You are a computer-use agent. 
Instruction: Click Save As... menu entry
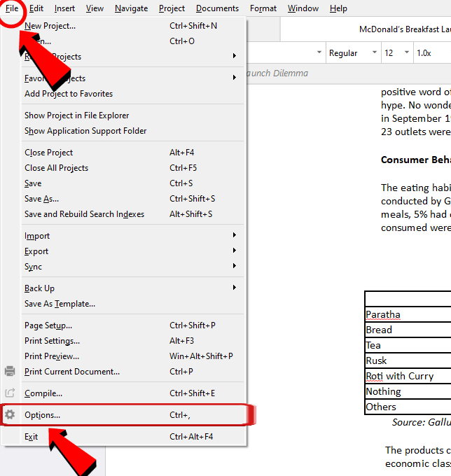[133, 199]
